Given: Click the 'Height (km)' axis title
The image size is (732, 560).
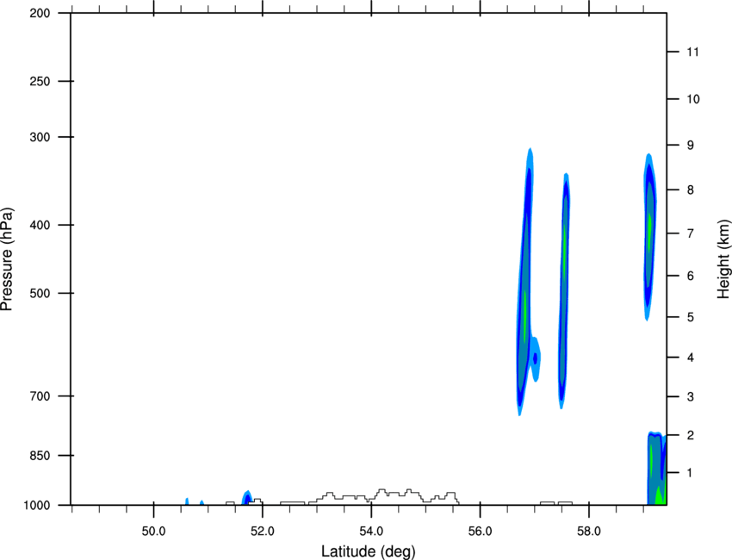Looking at the screenshot, I should [x=723, y=259].
